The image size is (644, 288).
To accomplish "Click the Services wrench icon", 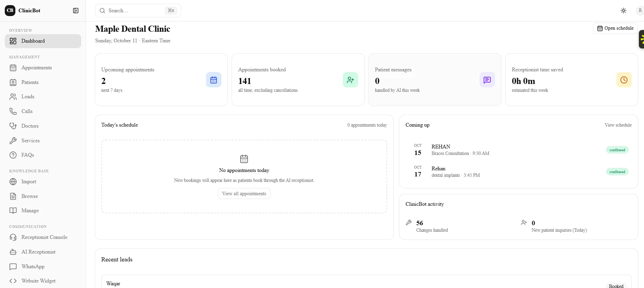I will pos(13,141).
